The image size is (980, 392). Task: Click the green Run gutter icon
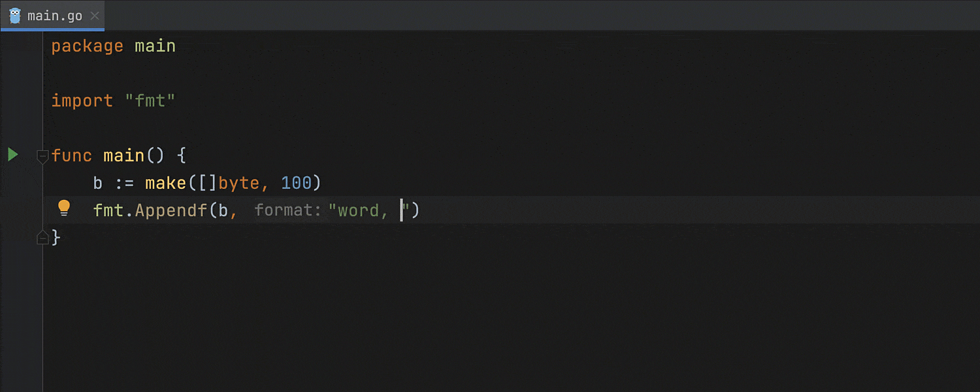click(12, 155)
